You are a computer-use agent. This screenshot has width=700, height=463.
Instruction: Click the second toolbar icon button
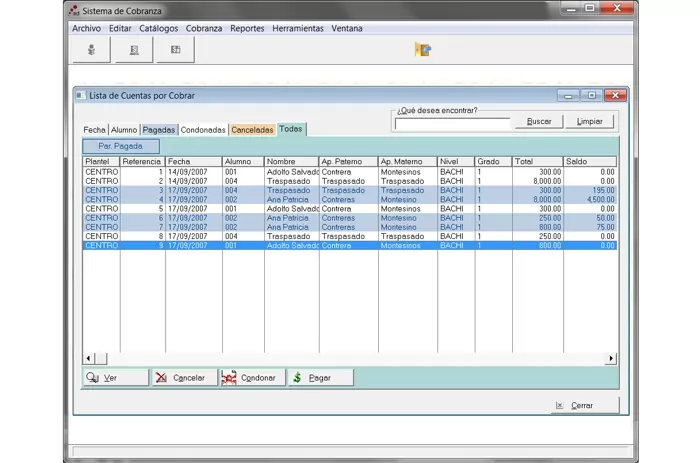(x=133, y=50)
